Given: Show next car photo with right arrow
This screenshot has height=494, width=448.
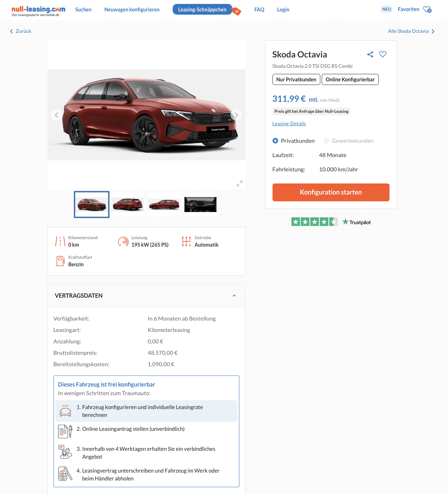Looking at the screenshot, I should point(236,115).
